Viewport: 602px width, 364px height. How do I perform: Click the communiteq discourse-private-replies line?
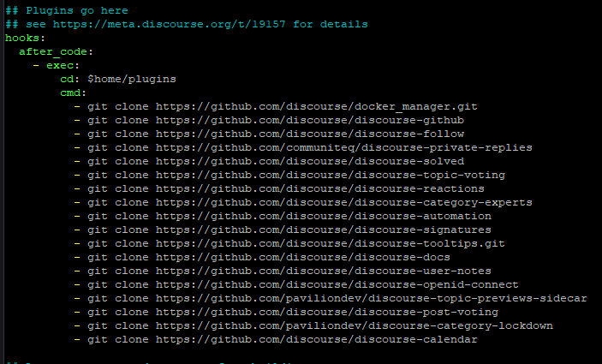[303, 147]
